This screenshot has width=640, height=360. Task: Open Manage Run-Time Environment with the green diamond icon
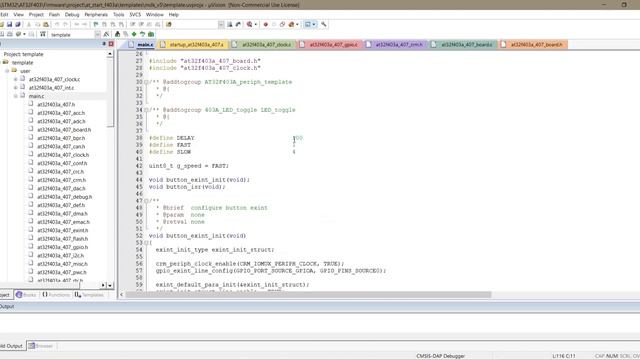[134, 34]
